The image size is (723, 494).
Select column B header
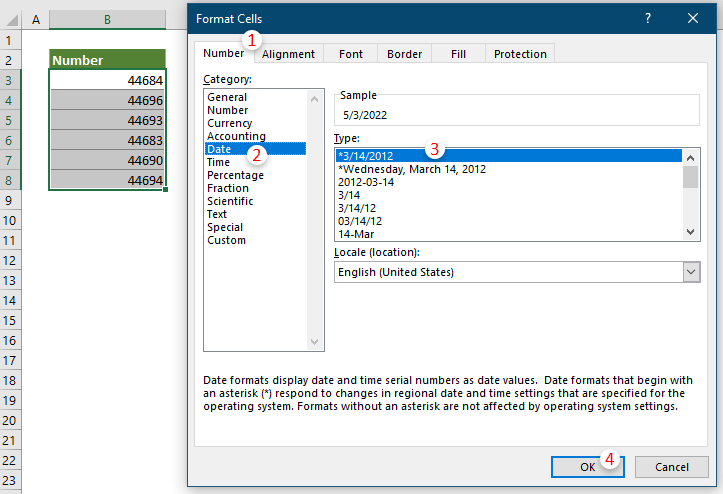pyautogui.click(x=107, y=19)
